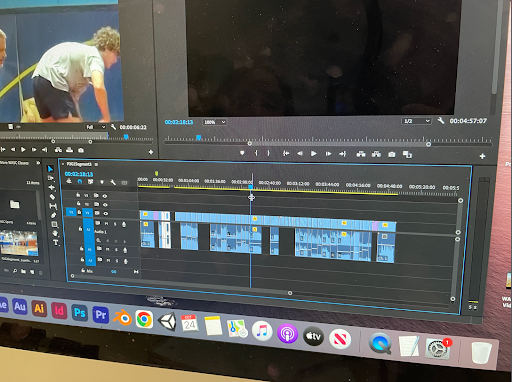Add a marker in the Program Monitor
This screenshot has height=382, width=512.
pos(242,153)
